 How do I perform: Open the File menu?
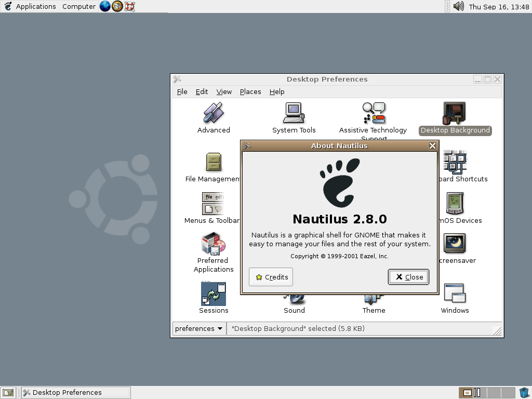click(182, 91)
